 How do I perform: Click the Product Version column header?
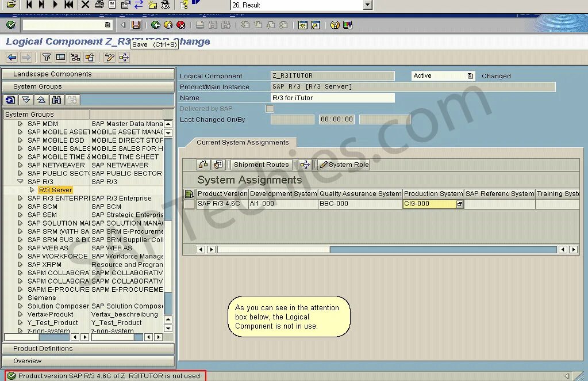pos(222,194)
